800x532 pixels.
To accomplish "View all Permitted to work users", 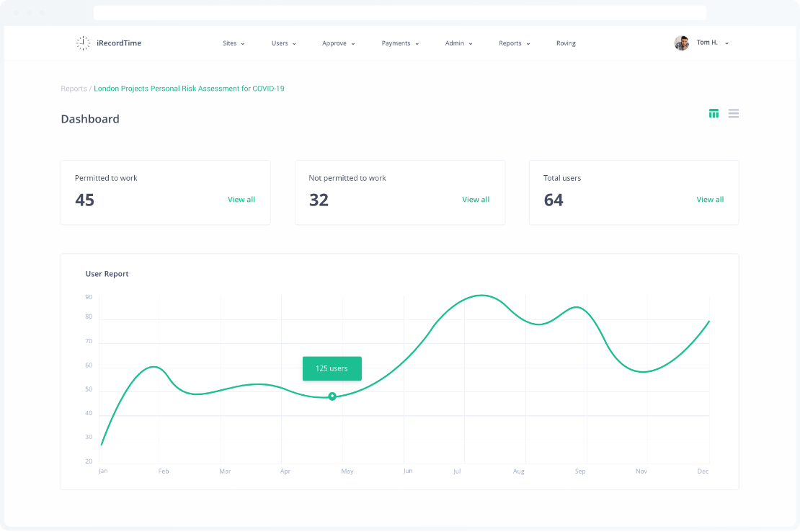I will (x=241, y=200).
